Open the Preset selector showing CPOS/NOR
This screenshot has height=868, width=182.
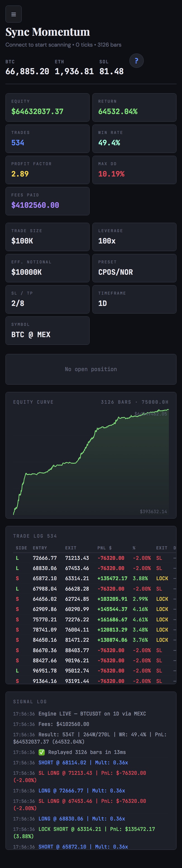(134, 268)
